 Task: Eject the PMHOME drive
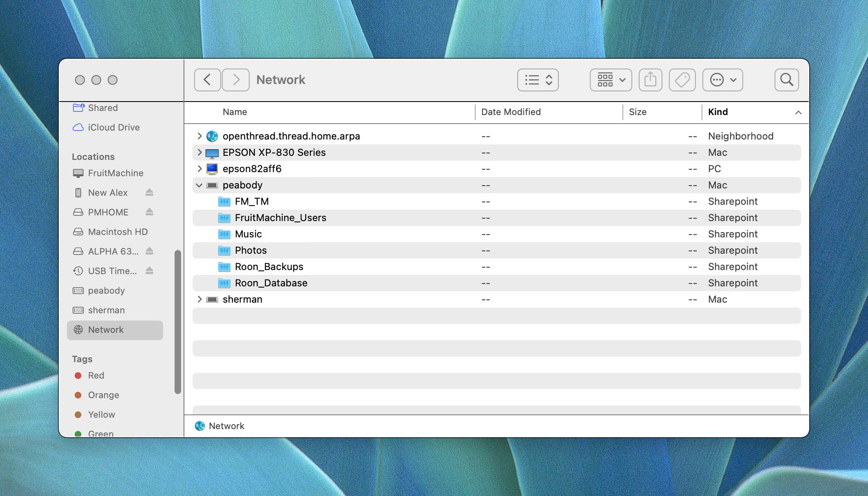(149, 212)
